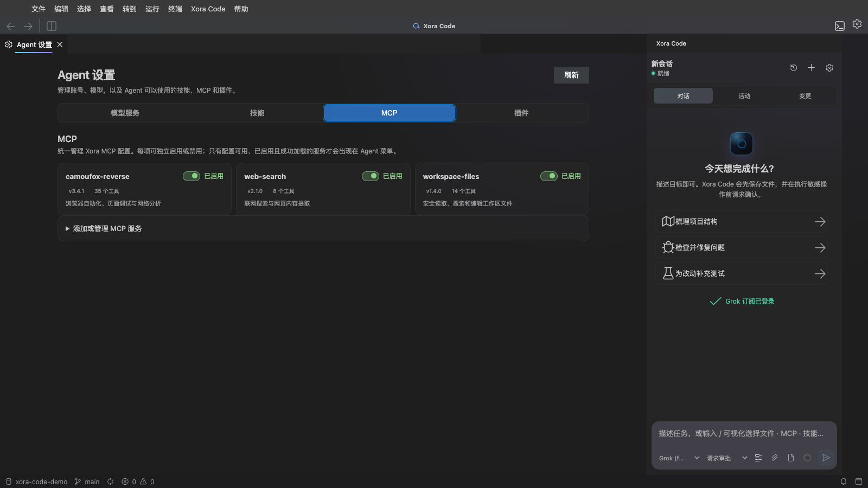Switch to the 技能 tab
868x488 pixels.
pos(257,113)
